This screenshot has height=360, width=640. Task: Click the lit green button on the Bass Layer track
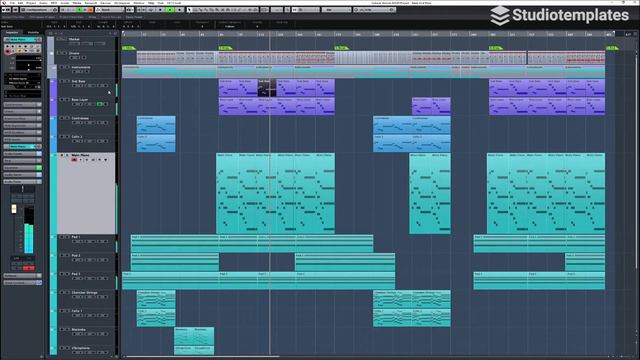point(100,104)
